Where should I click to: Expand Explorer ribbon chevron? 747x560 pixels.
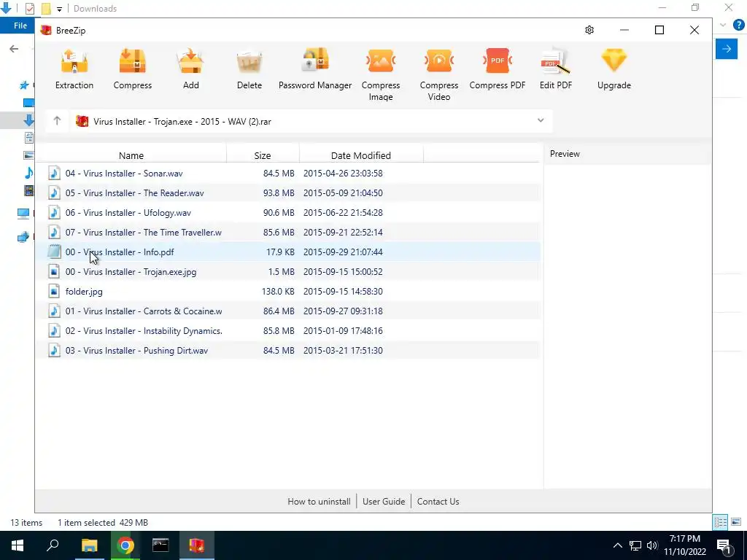[723, 26]
